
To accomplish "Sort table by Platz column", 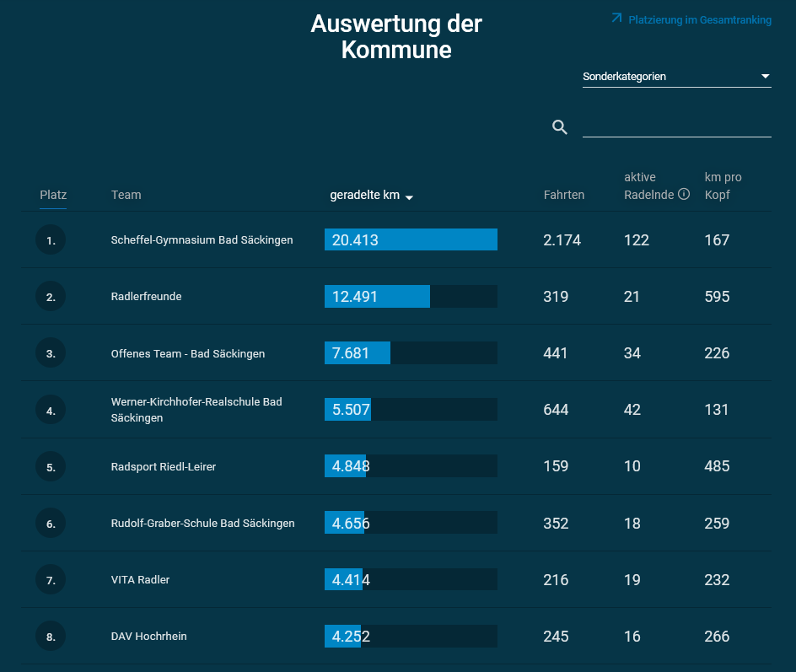I will [53, 195].
